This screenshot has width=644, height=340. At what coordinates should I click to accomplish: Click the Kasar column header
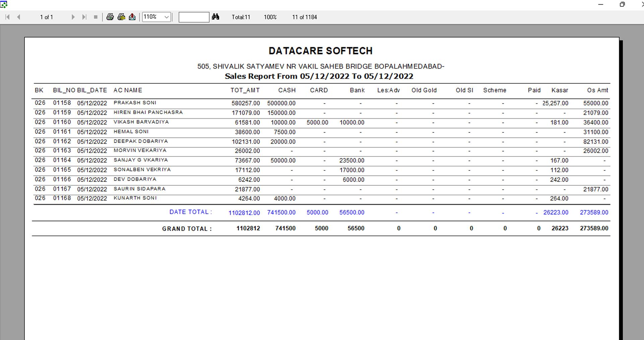560,90
